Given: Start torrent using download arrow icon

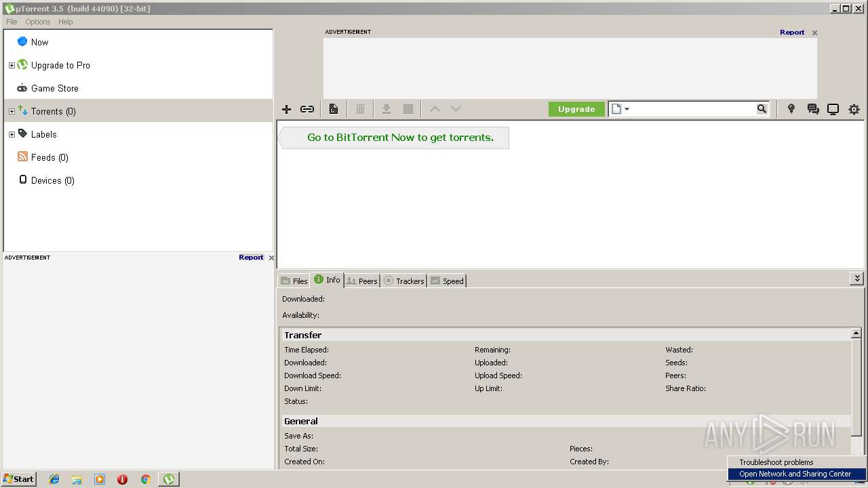Looking at the screenshot, I should pyautogui.click(x=387, y=109).
